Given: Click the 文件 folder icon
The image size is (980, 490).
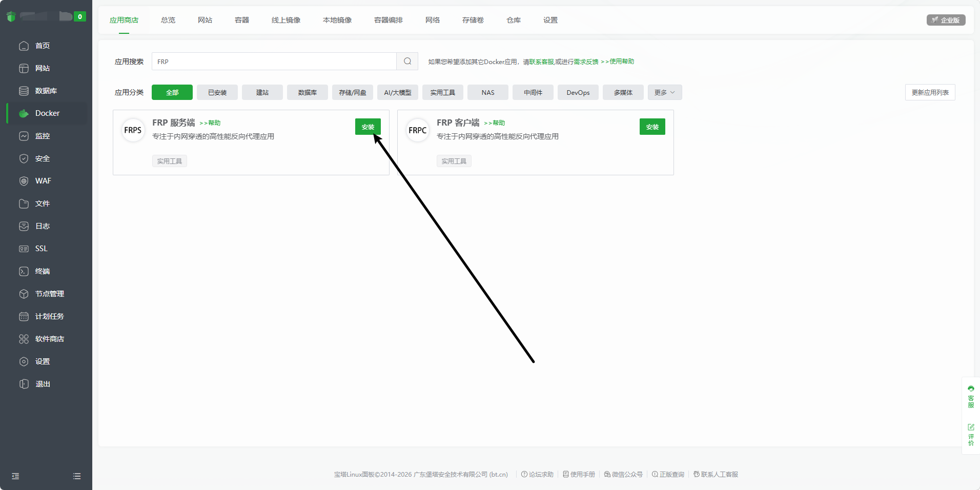Looking at the screenshot, I should click(x=24, y=203).
